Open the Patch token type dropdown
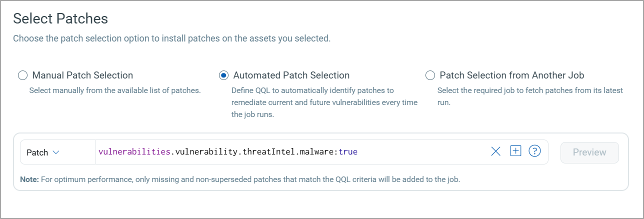 coord(42,152)
